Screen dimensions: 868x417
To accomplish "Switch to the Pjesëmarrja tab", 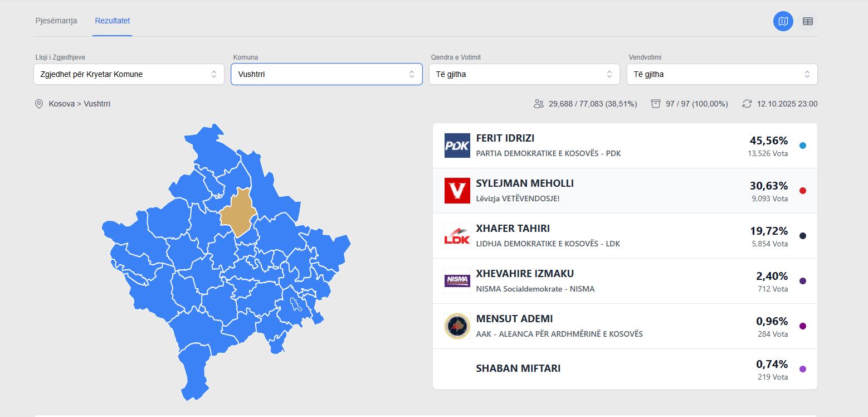I will click(x=56, y=21).
